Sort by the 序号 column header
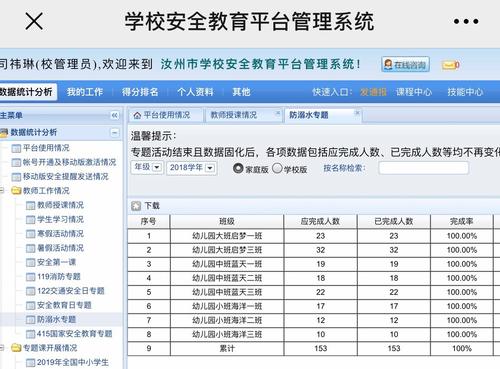Image resolution: width=500 pixels, height=369 pixels. pyautogui.click(x=149, y=221)
